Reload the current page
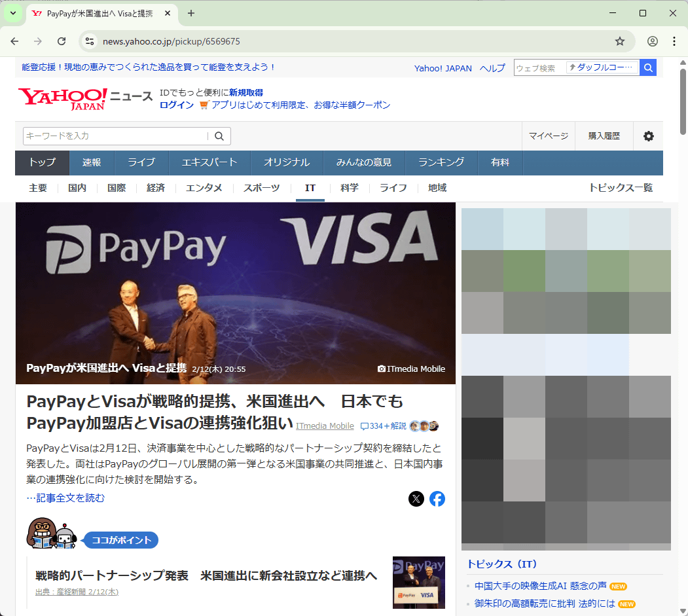Image resolution: width=688 pixels, height=616 pixels. tap(62, 41)
